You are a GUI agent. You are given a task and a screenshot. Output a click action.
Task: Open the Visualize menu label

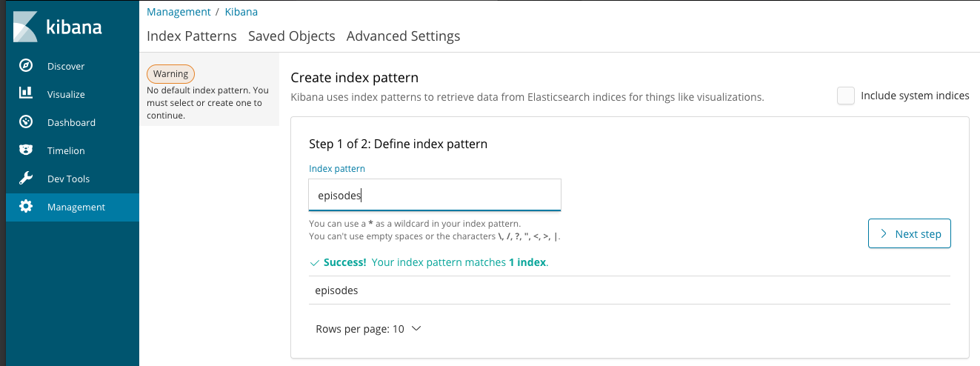(66, 94)
